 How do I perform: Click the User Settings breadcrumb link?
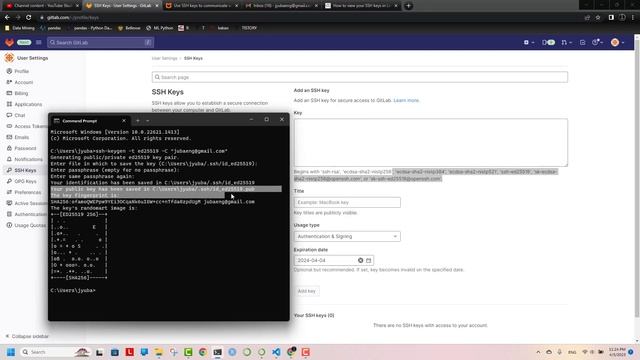tap(164, 58)
